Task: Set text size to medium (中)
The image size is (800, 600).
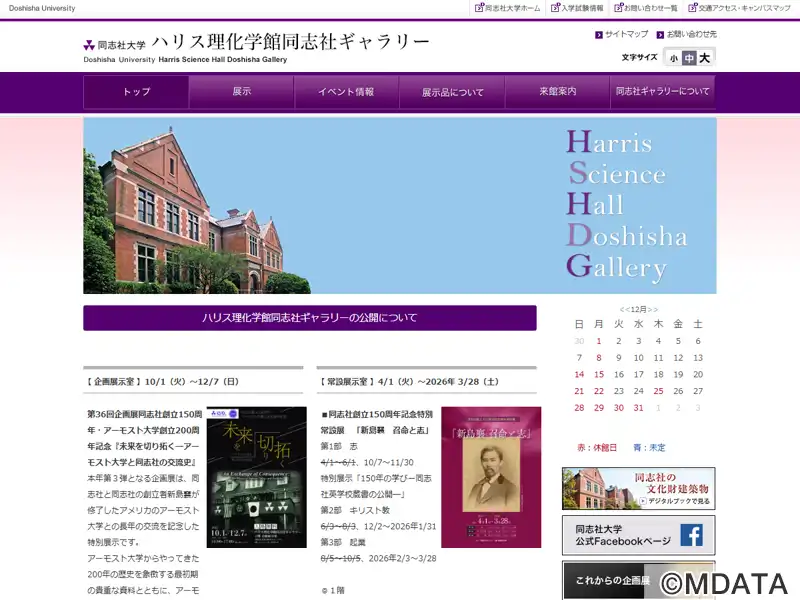Action: pyautogui.click(x=688, y=59)
